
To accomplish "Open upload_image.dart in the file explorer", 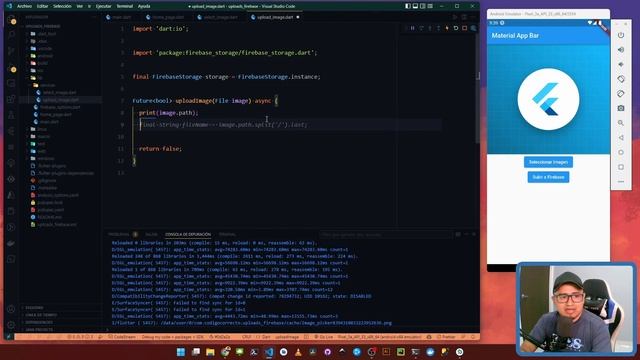I will pyautogui.click(x=60, y=100).
